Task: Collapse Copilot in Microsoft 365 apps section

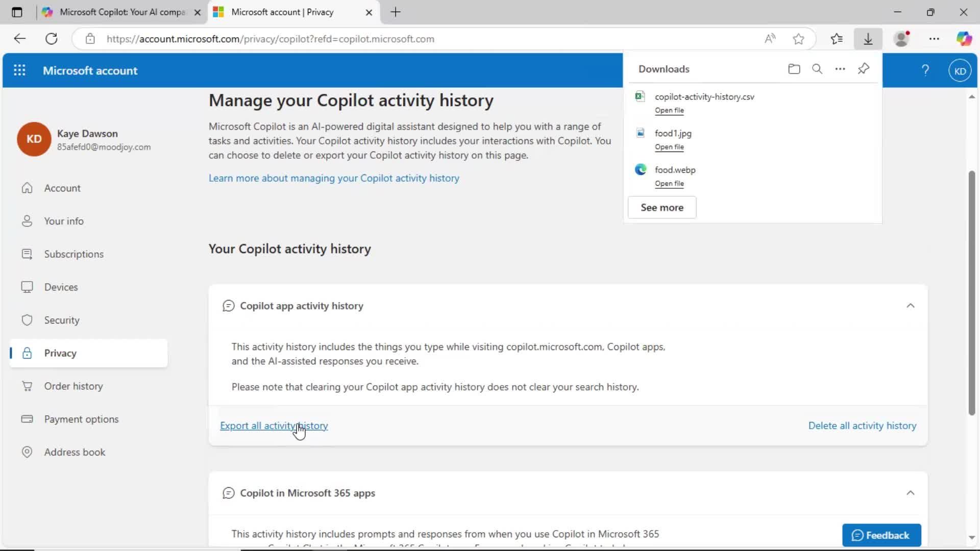Action: [x=910, y=493]
